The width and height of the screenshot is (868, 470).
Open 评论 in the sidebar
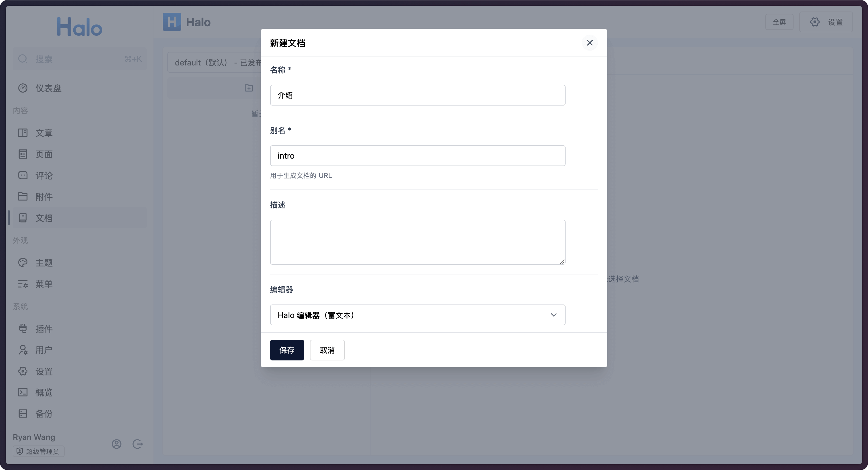point(80,175)
